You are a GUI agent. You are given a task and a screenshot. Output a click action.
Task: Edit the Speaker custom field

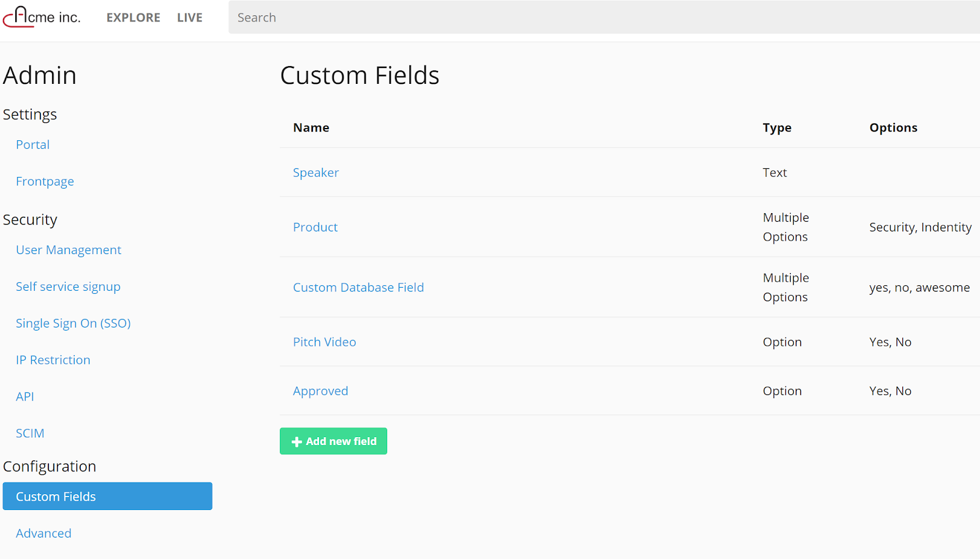pyautogui.click(x=316, y=173)
